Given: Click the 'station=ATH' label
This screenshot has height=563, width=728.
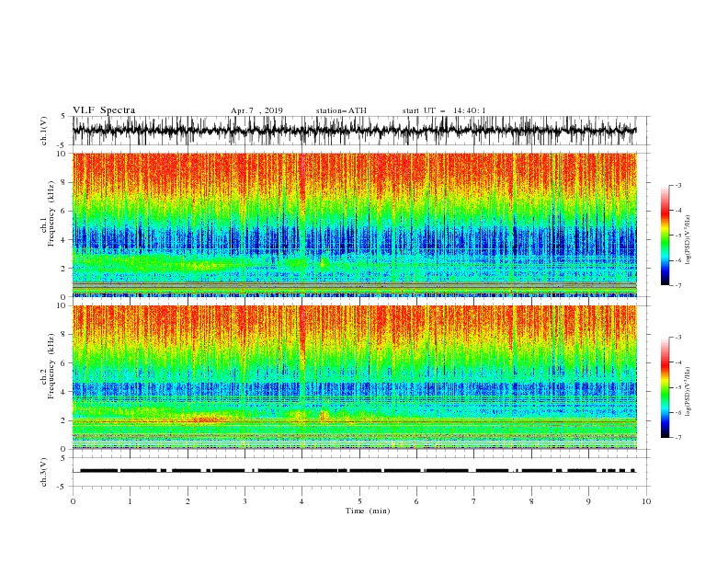Looking at the screenshot, I should pos(341,110).
